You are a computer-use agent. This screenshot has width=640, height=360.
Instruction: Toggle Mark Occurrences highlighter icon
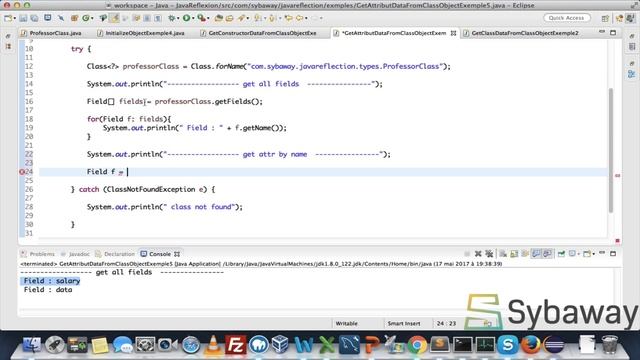pyautogui.click(x=115, y=18)
